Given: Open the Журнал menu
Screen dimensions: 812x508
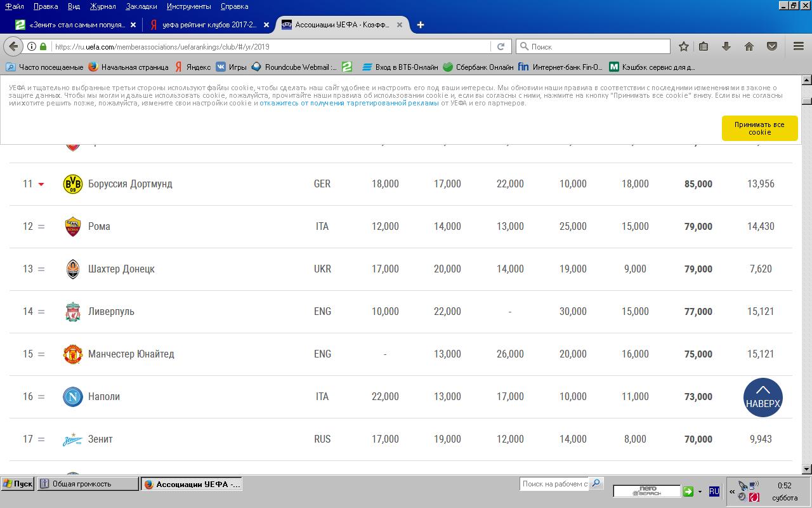Looking at the screenshot, I should (103, 6).
